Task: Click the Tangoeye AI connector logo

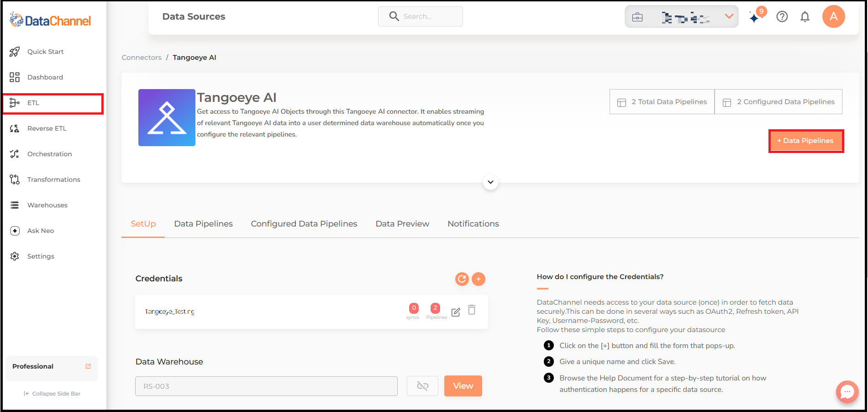Action: coord(167,118)
